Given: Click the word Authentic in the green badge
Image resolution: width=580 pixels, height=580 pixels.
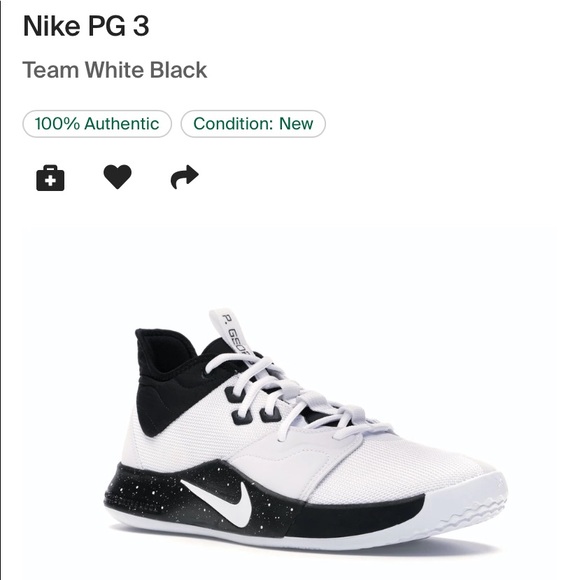Looking at the screenshot, I should tap(122, 124).
